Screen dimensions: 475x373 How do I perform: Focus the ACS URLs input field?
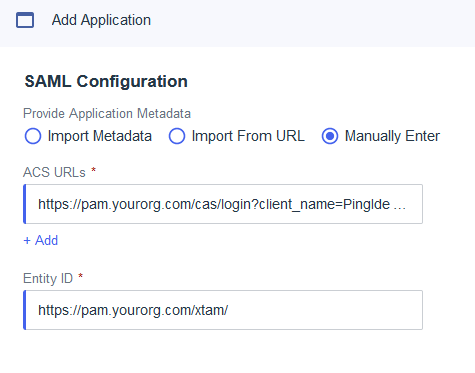coord(223,204)
